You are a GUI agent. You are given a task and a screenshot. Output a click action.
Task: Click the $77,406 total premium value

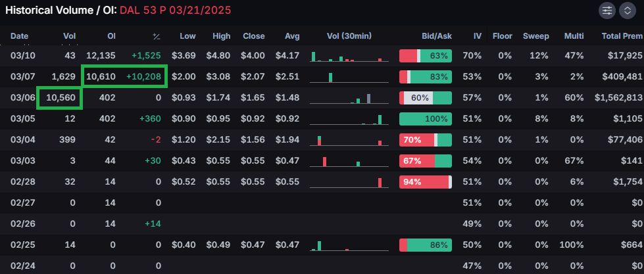(626, 139)
